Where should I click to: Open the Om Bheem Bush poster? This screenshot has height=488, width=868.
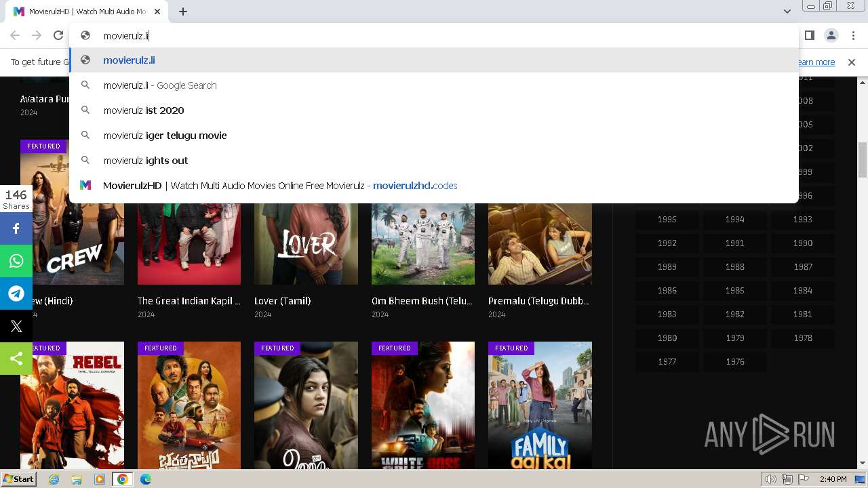tap(423, 243)
